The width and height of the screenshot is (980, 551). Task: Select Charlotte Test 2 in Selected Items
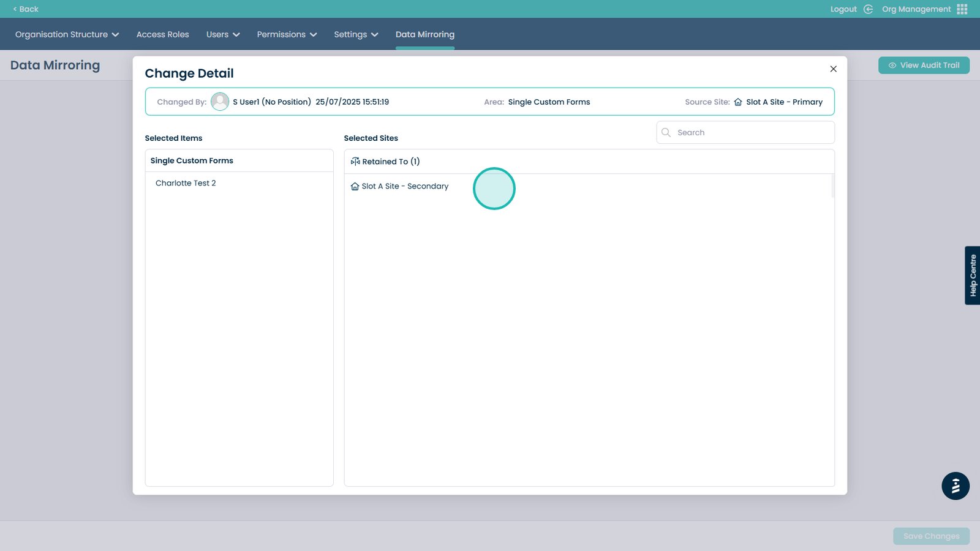click(x=186, y=183)
